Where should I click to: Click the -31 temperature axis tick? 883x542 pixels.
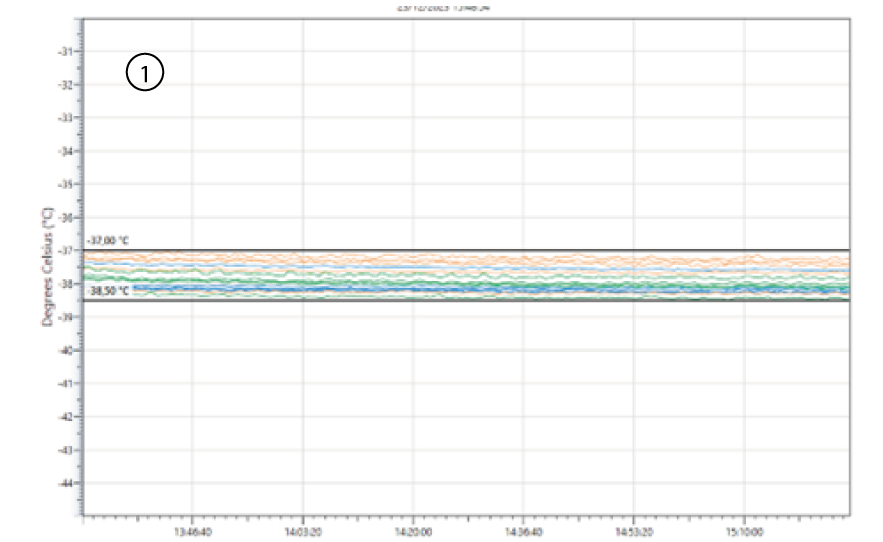coord(68,51)
